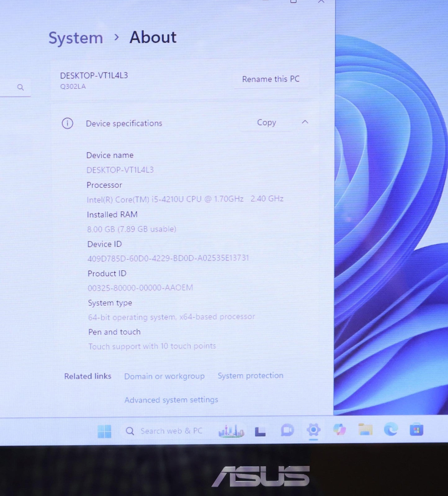This screenshot has width=448, height=496.
Task: Close the Settings window
Action: [x=321, y=2]
